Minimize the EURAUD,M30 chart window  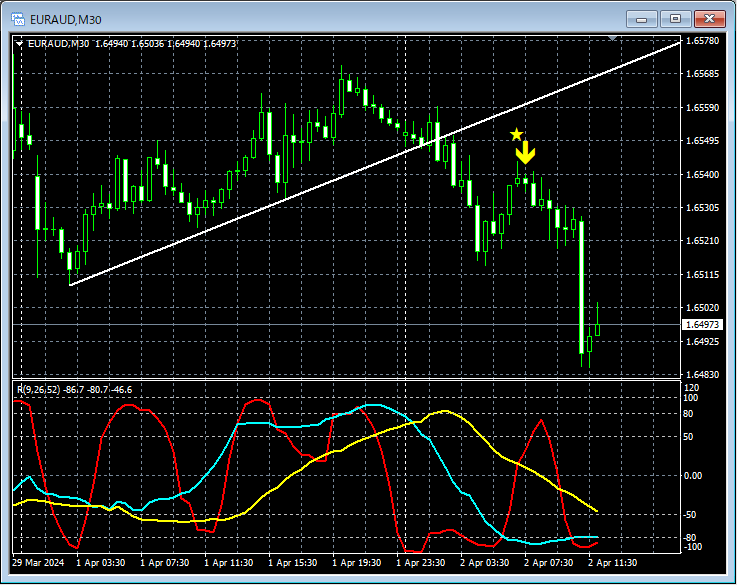coord(642,19)
